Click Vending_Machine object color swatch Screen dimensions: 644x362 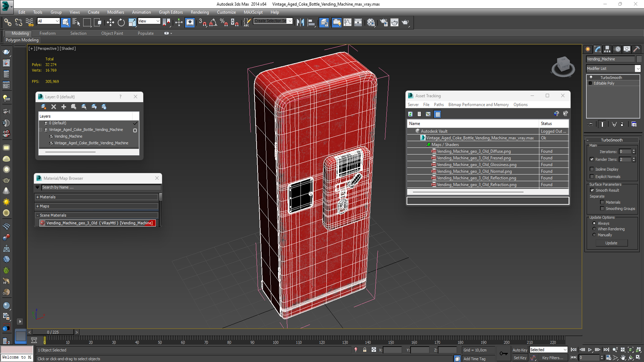pyautogui.click(x=639, y=59)
